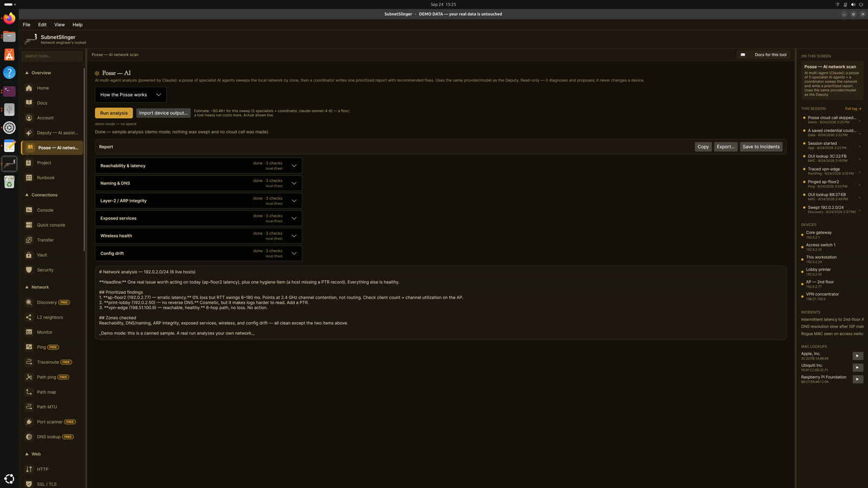
Task: Click the Run analysis button
Action: coord(114,113)
